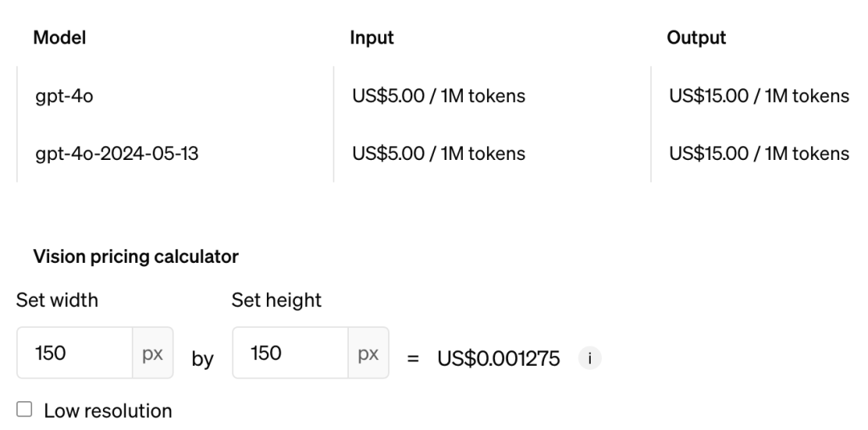
Task: Click the gpt-4o-2024-05-13 output price cell
Action: 759,153
